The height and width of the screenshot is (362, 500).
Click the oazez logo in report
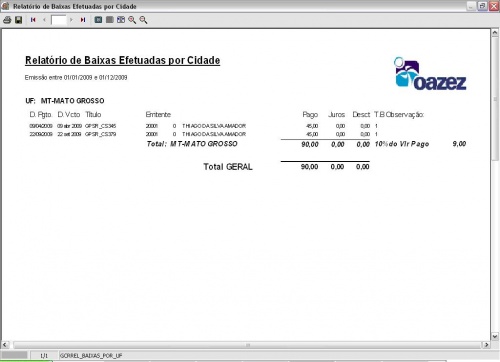(430, 74)
